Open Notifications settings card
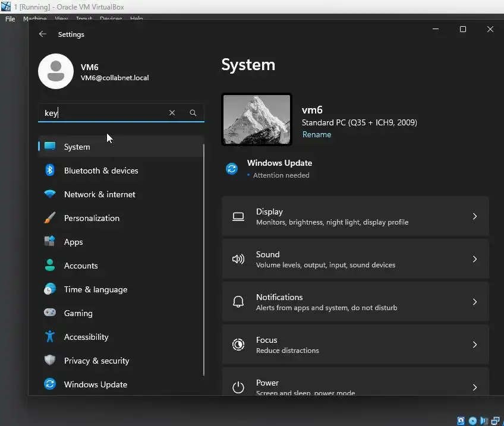Viewport: 504px width, 426px height. pyautogui.click(x=355, y=302)
